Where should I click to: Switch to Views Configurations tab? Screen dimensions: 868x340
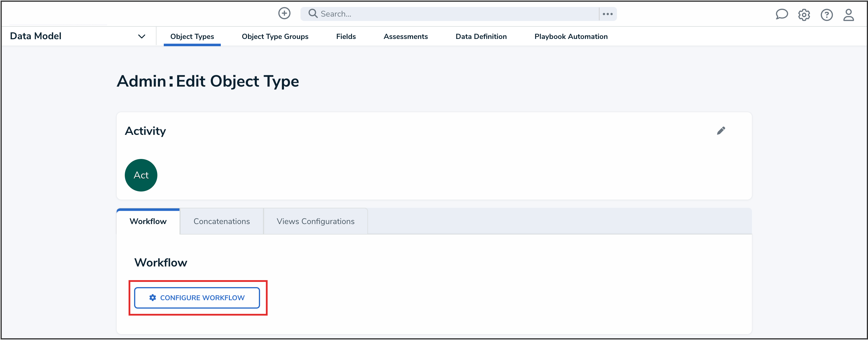point(315,221)
